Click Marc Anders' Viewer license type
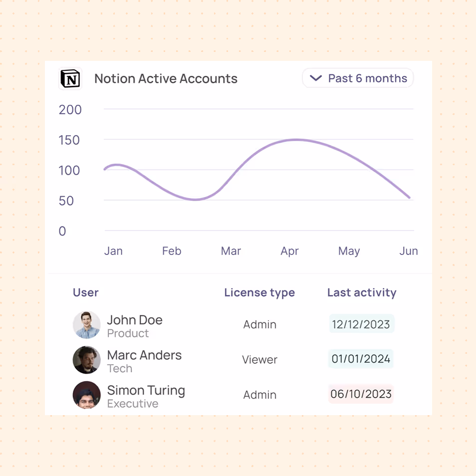The width and height of the screenshot is (476, 476). coord(259,360)
